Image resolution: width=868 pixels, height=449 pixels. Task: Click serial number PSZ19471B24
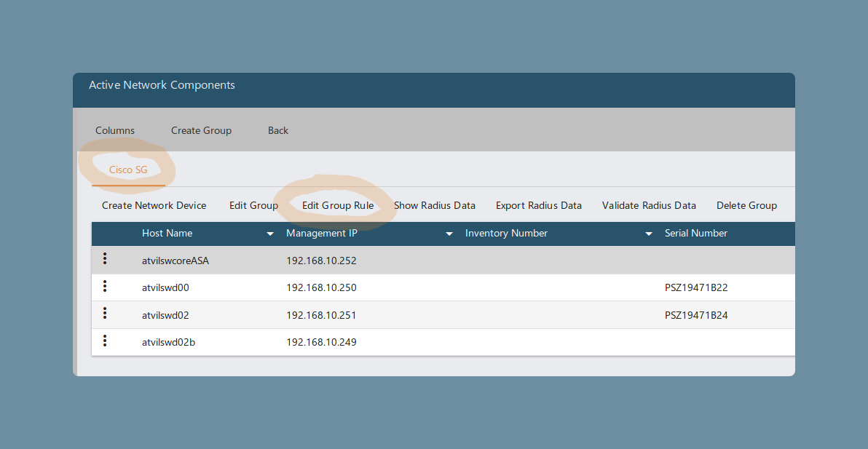696,316
